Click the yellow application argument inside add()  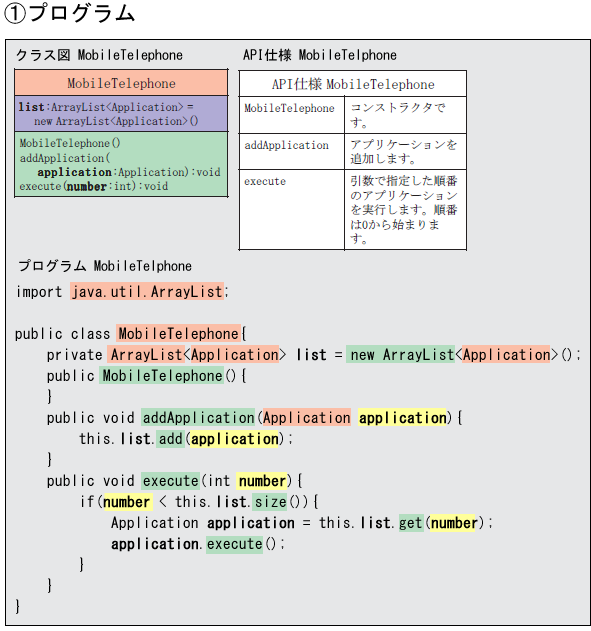pos(235,439)
